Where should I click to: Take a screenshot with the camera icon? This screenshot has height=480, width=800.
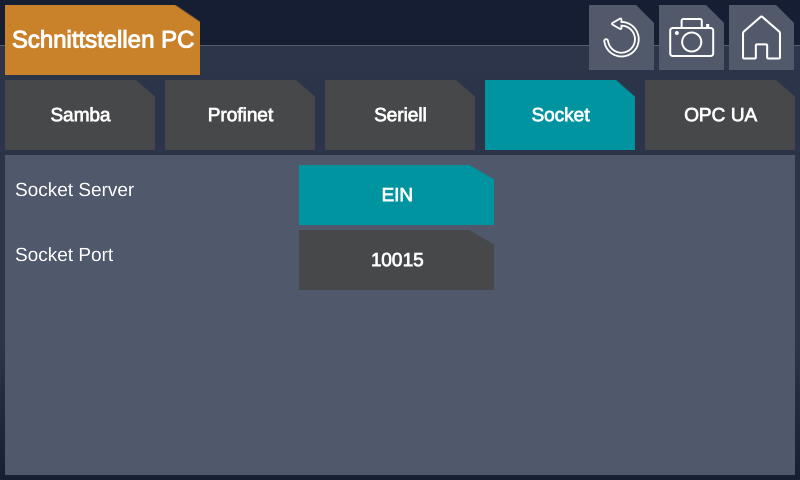coord(691,38)
